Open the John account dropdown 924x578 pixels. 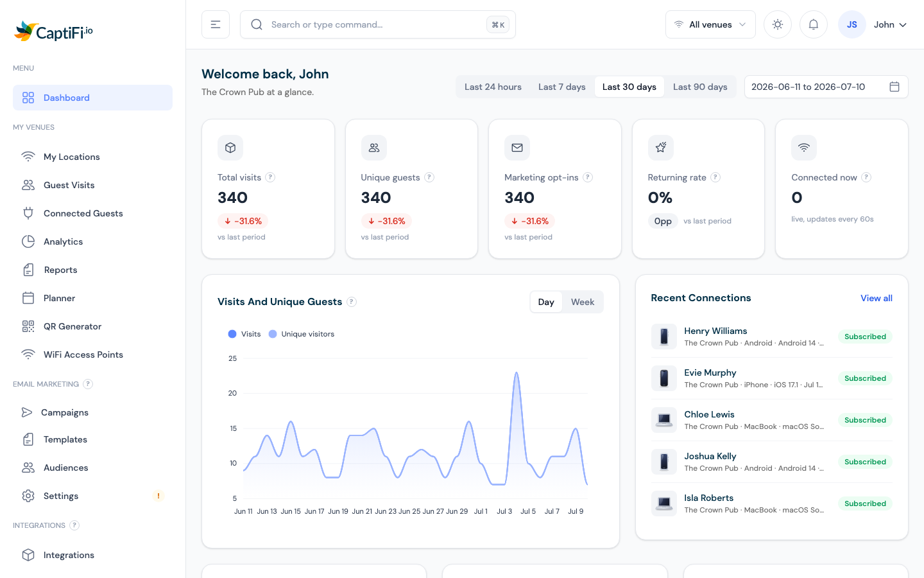click(890, 24)
